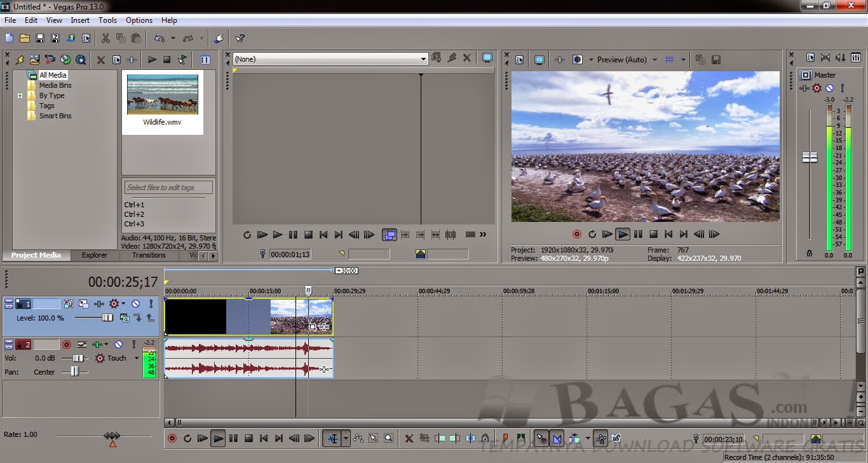Select the Zoom Edit magnifier tool
Image resolution: width=868 pixels, height=463 pixels.
[x=389, y=438]
